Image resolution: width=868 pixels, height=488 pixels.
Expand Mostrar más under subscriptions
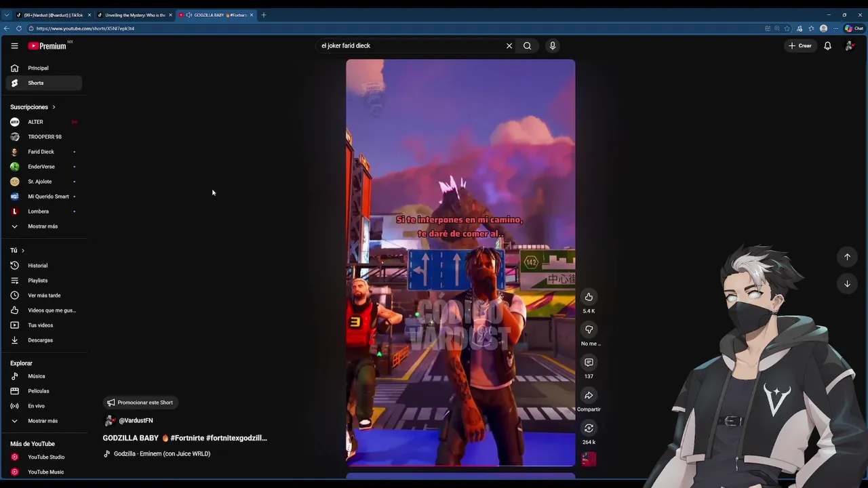pyautogui.click(x=44, y=226)
